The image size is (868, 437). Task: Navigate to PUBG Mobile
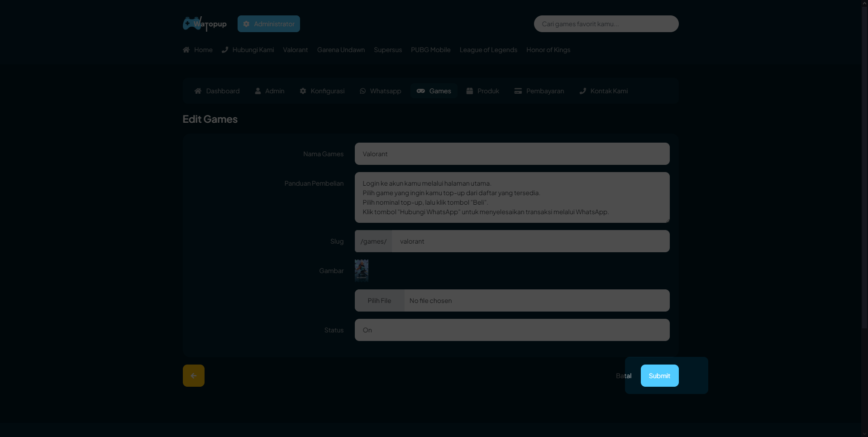coord(431,50)
